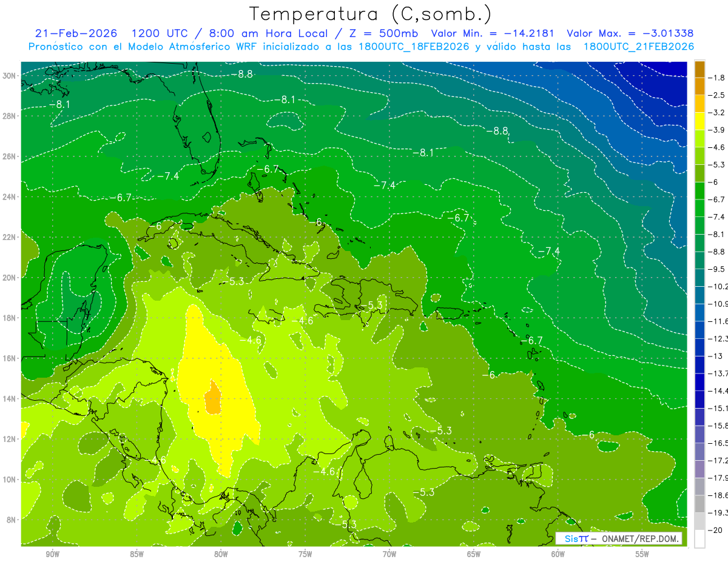The width and height of the screenshot is (728, 562).
Task: Click the "14N" latitude axis label
Action: (10, 399)
